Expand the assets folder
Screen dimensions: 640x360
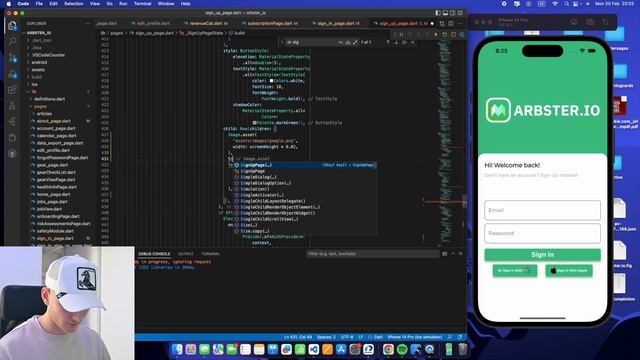coord(38,70)
